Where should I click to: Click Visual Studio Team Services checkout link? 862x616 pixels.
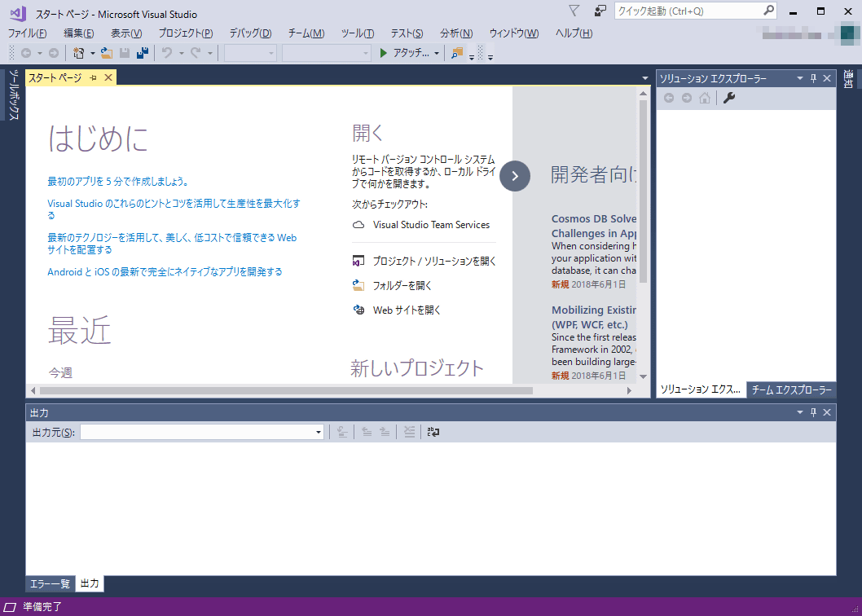tap(431, 224)
